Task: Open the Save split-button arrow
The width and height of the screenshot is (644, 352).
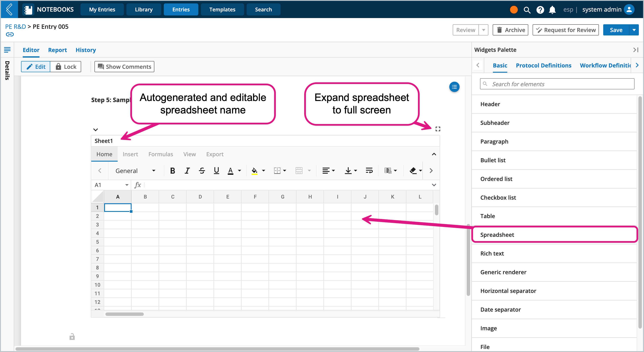Action: click(634, 30)
